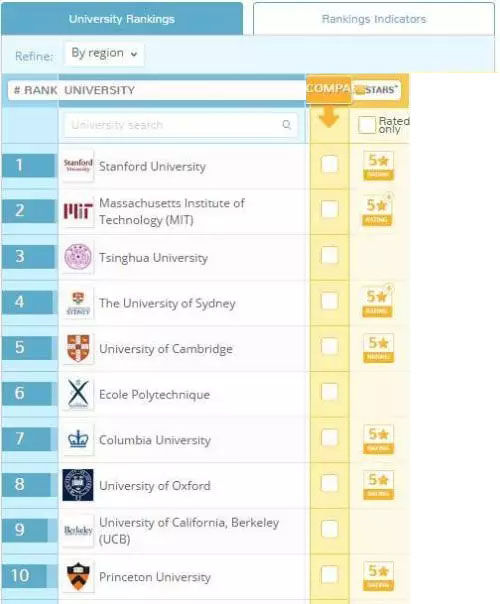Click the search magnifier icon

(286, 124)
